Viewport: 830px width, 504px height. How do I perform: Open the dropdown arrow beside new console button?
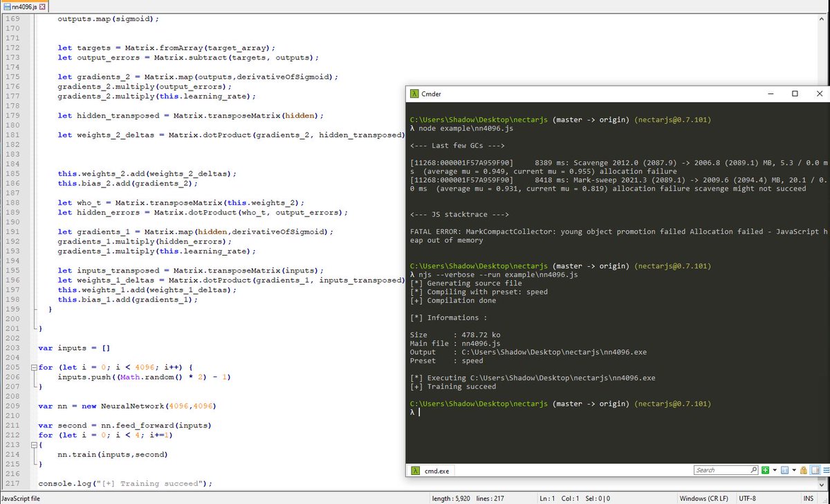tap(774, 470)
